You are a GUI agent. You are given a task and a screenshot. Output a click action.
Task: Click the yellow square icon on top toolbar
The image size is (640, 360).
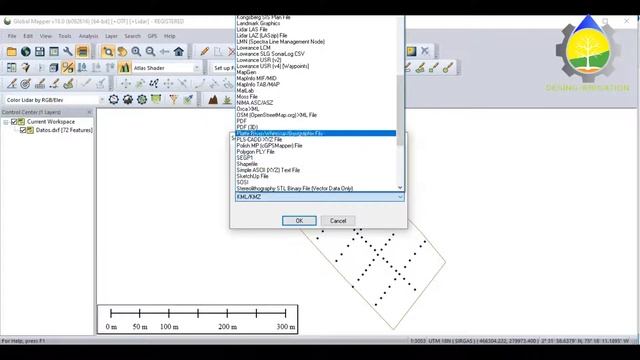click(x=411, y=51)
